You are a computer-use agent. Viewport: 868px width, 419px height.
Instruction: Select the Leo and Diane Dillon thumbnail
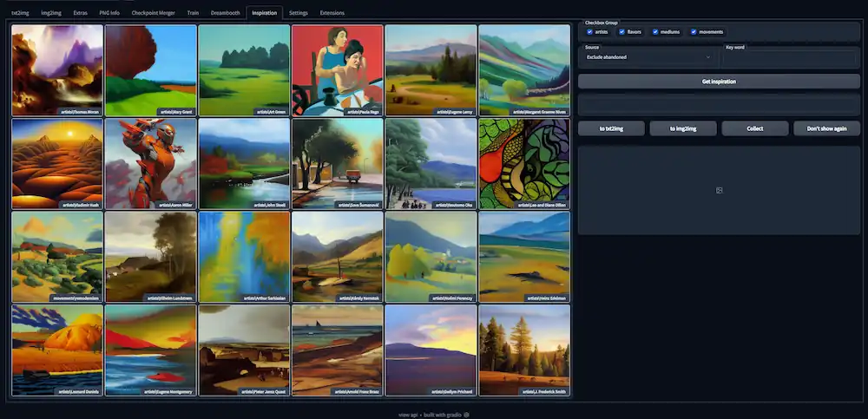[524, 163]
